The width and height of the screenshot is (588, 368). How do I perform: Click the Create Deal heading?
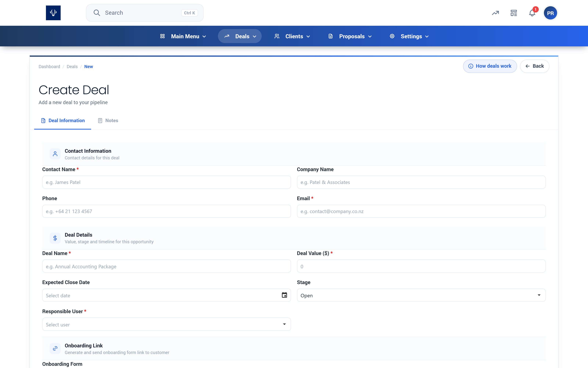[x=74, y=90]
